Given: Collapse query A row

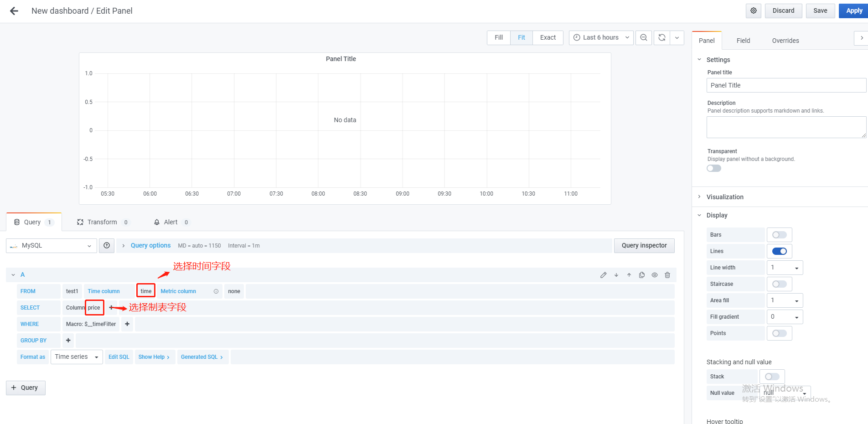Looking at the screenshot, I should [x=13, y=275].
